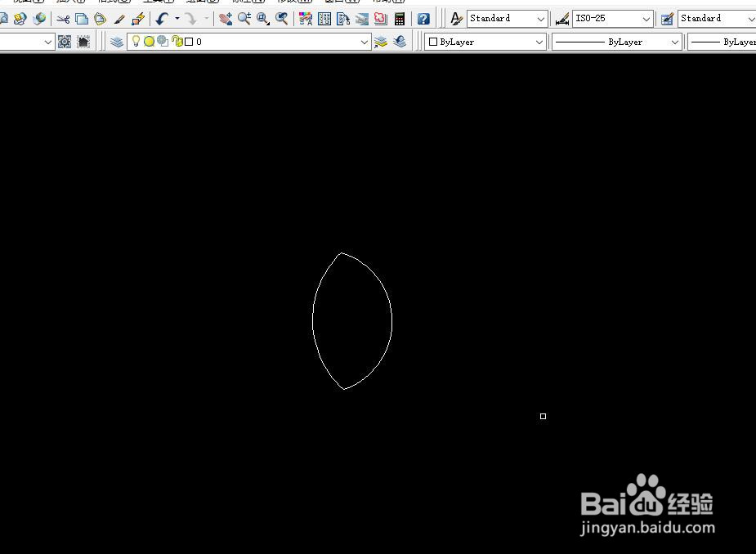Activate the Zoom Realtime magnifier tool
756x554 pixels.
[244, 19]
